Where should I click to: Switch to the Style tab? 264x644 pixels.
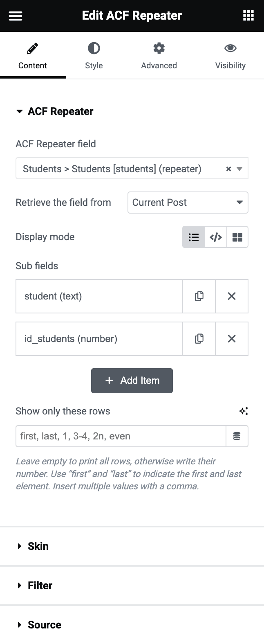[x=94, y=56]
